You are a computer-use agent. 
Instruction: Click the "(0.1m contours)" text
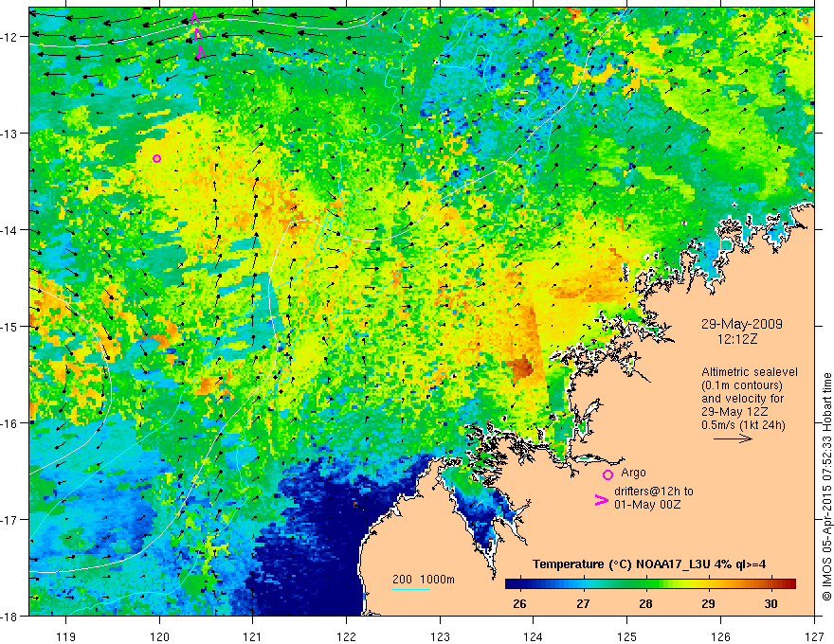[742, 385]
